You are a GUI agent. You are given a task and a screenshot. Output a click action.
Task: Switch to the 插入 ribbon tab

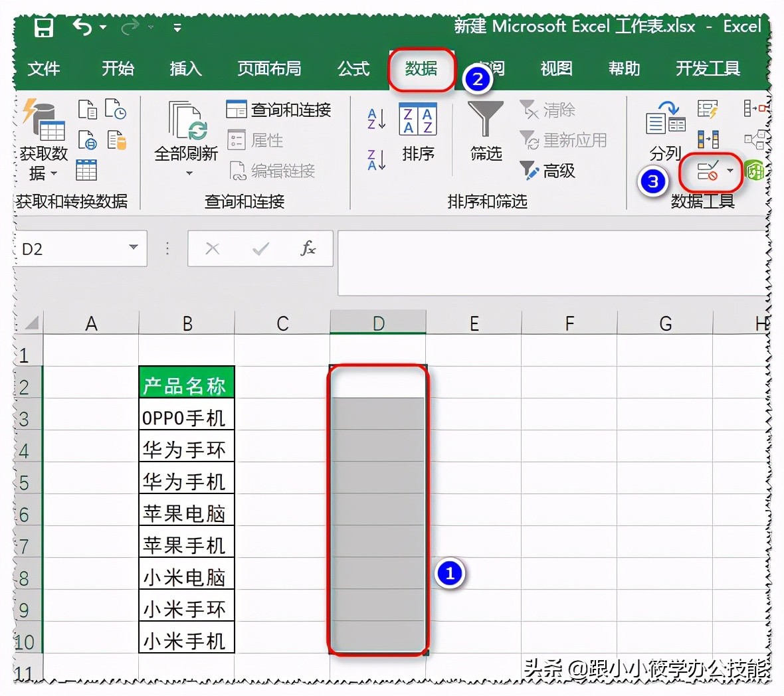185,68
